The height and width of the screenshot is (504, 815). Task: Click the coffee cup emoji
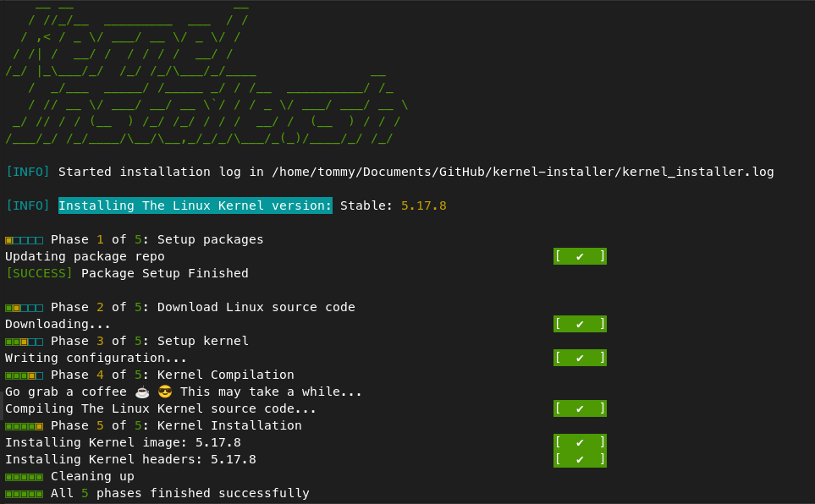point(142,392)
